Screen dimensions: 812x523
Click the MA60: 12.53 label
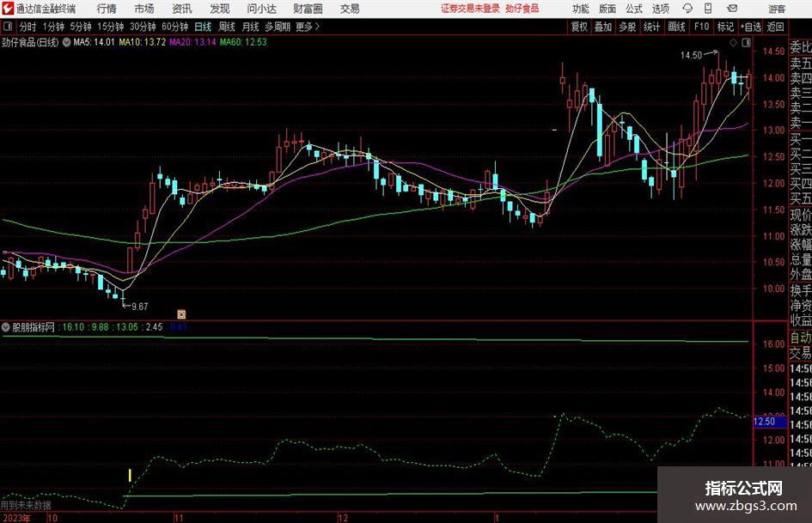(x=243, y=42)
